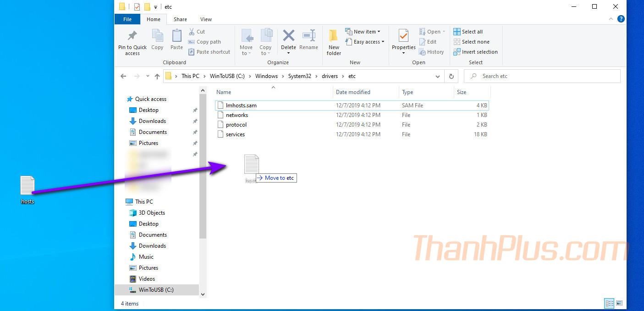The image size is (644, 311).
Task: Select the services file in list
Action: [x=235, y=134]
